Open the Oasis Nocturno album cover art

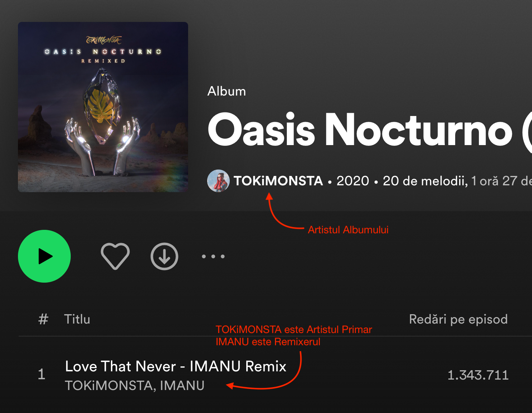(x=103, y=107)
